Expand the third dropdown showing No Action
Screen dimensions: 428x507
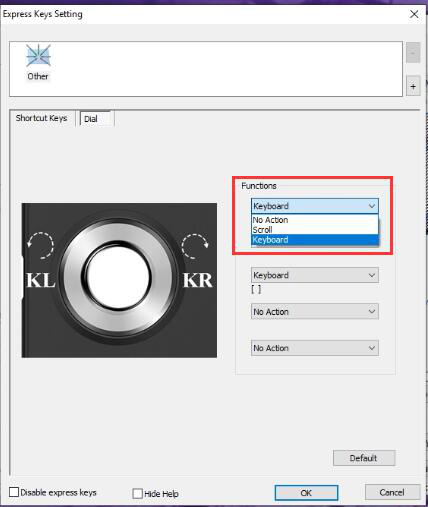tap(315, 311)
